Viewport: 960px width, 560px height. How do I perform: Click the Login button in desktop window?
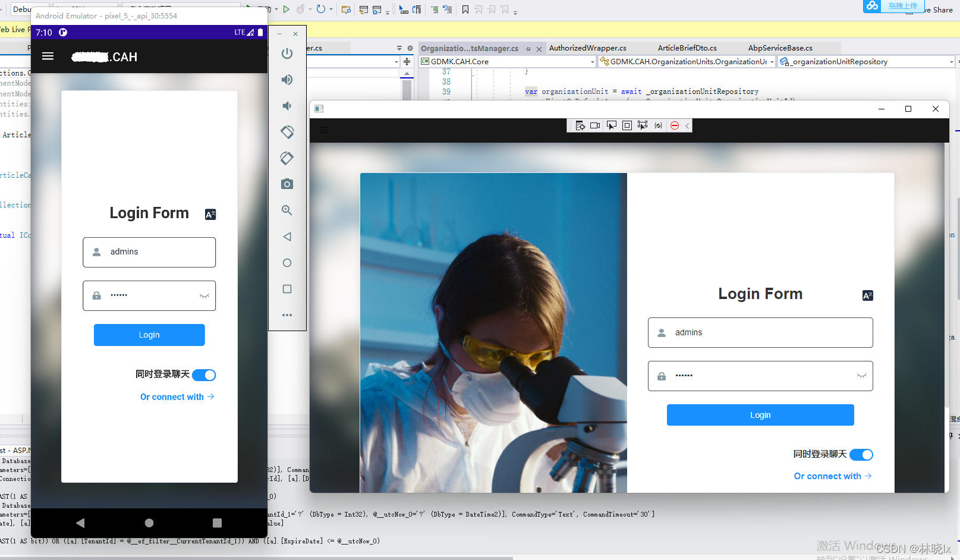pyautogui.click(x=760, y=415)
